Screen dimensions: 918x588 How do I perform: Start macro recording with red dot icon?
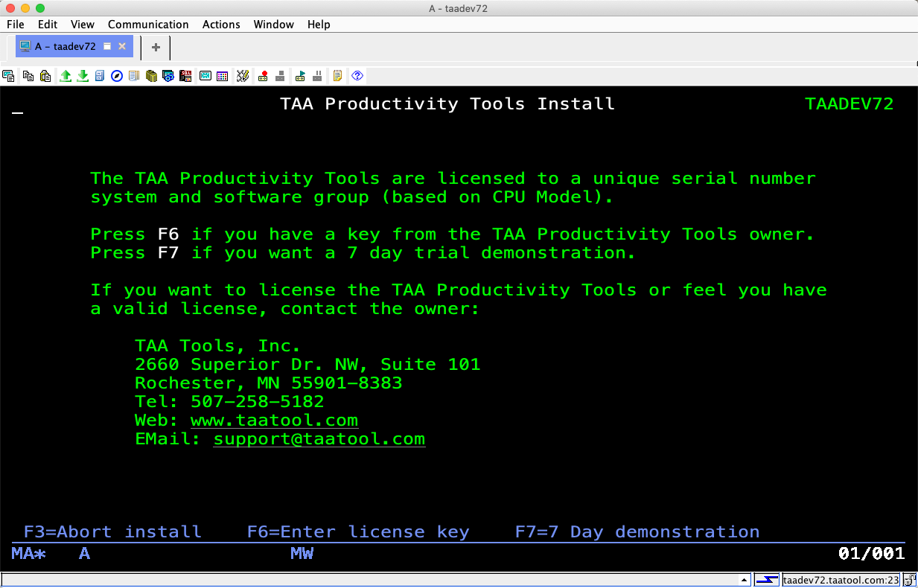click(x=263, y=76)
